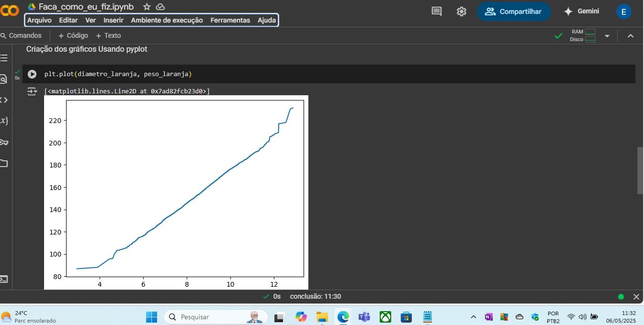This screenshot has width=644, height=325.
Task: Open the comments panel icon
Action: pos(437,11)
